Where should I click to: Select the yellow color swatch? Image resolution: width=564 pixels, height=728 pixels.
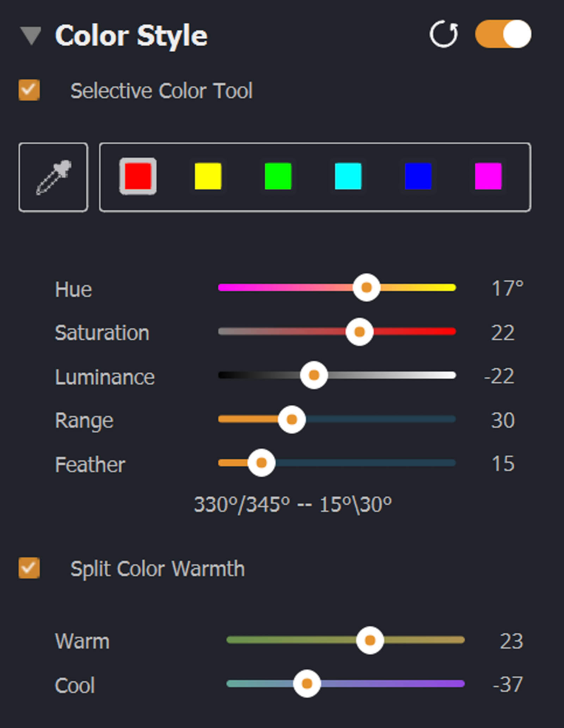tap(208, 176)
